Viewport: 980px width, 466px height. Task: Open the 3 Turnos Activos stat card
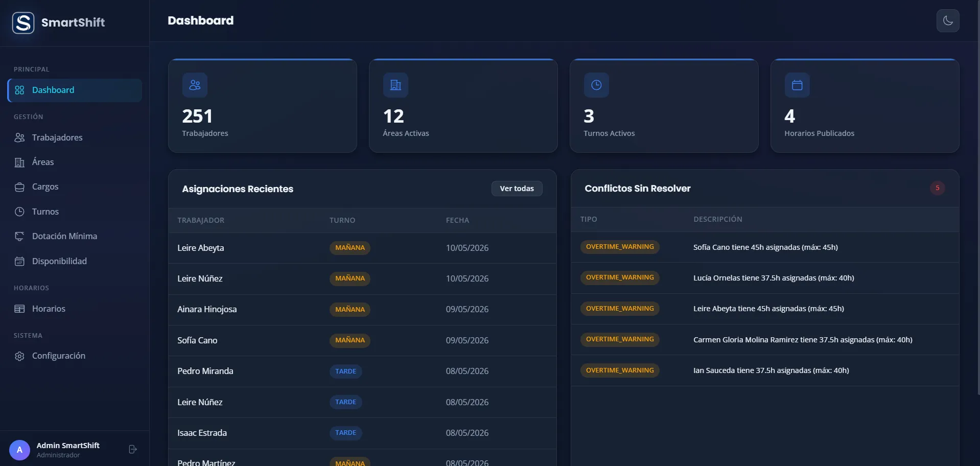664,106
